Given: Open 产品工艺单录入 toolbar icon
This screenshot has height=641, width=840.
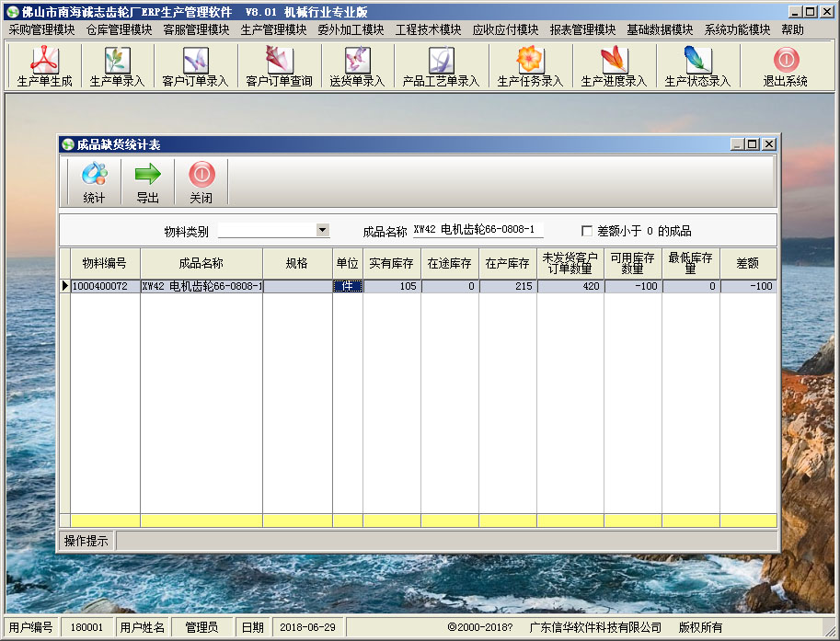Looking at the screenshot, I should 441,65.
